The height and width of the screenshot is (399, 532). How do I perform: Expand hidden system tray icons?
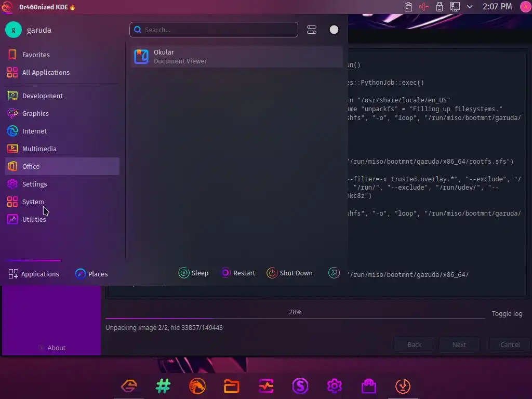pos(470,7)
